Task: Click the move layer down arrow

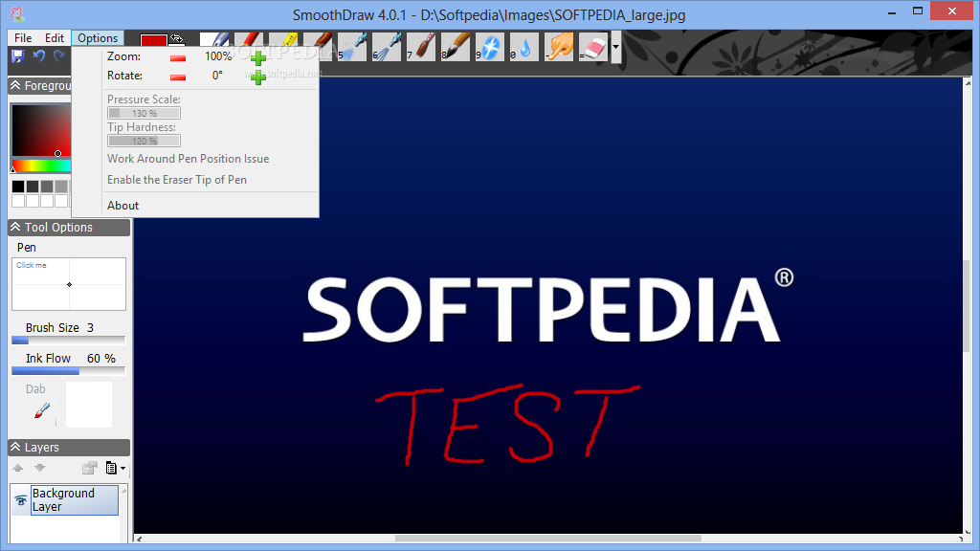Action: 40,468
